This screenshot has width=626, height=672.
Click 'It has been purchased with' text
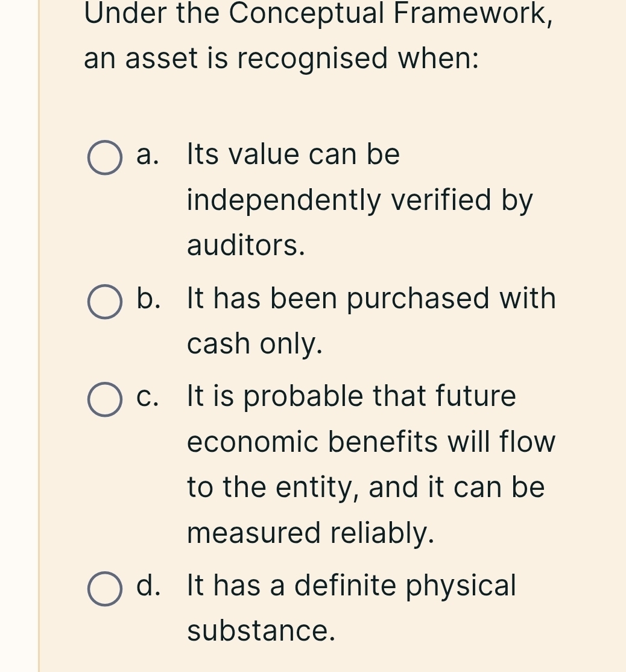coord(371,299)
